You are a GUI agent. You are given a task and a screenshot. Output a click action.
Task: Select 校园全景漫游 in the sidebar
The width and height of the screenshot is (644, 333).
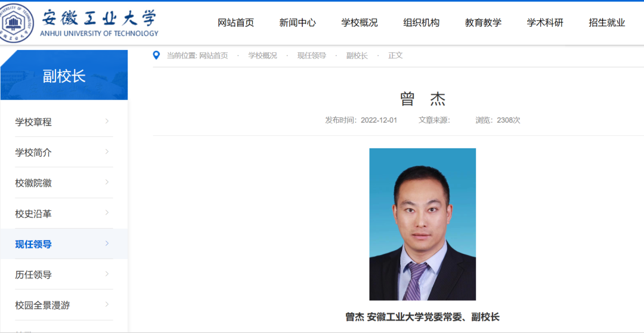click(x=43, y=306)
